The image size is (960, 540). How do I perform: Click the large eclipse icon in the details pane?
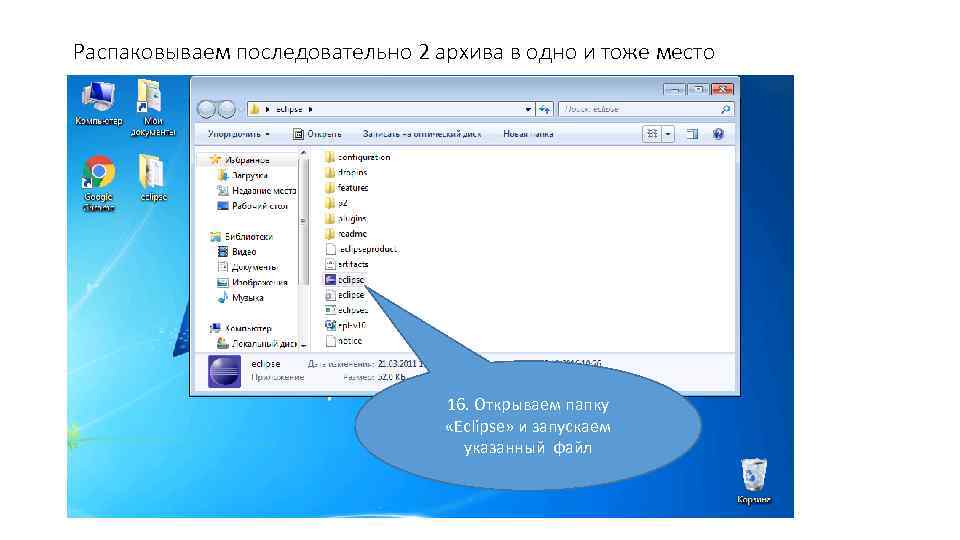pos(224,372)
